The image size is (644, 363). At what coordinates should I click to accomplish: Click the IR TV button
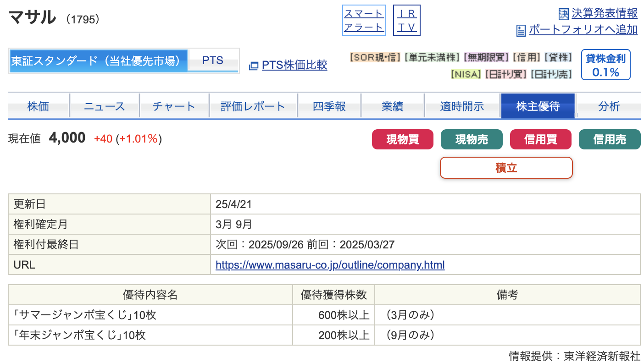pyautogui.click(x=407, y=20)
